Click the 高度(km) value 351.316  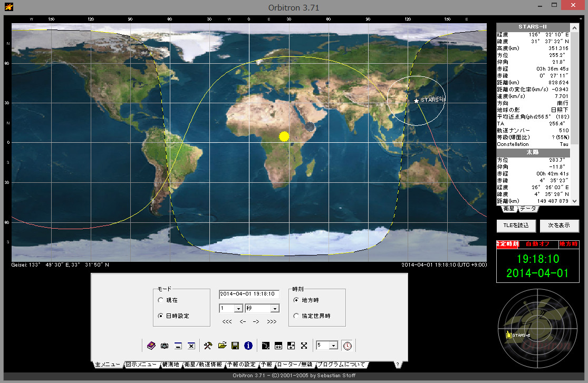(558, 48)
